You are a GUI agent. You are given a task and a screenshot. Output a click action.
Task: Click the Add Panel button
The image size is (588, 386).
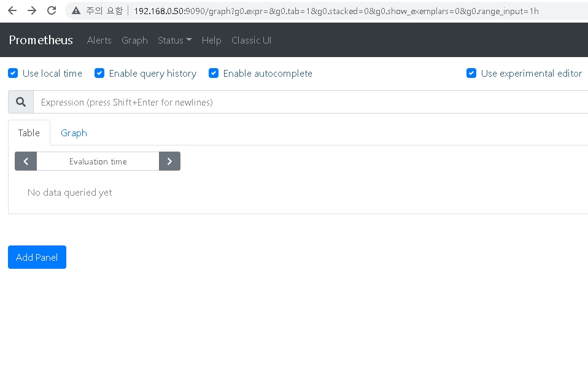coord(37,257)
